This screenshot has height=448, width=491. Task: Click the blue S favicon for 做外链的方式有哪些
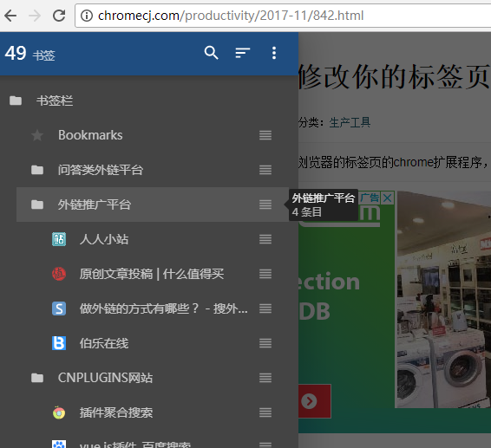click(x=59, y=308)
